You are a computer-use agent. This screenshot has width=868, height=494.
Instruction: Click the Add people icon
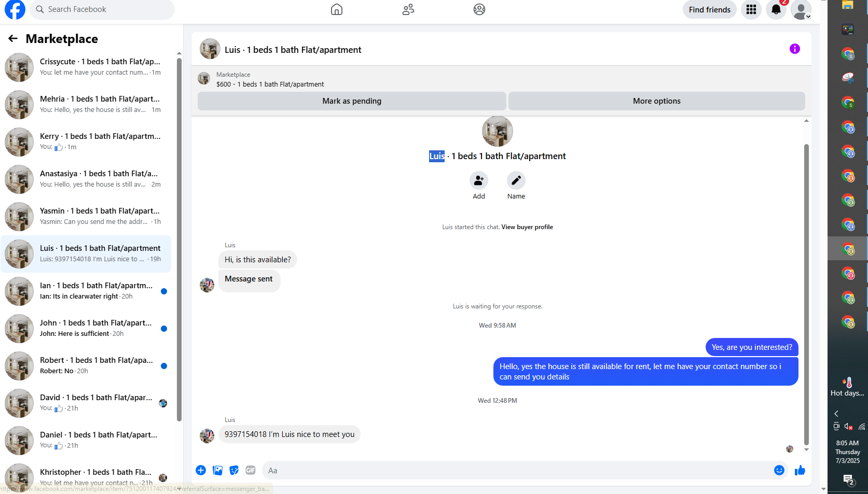point(479,180)
